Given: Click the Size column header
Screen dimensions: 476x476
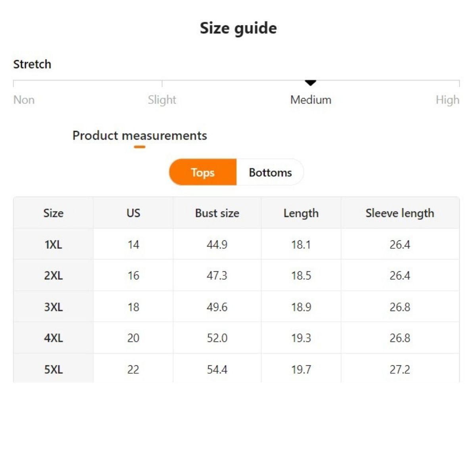Looking at the screenshot, I should (x=53, y=213).
